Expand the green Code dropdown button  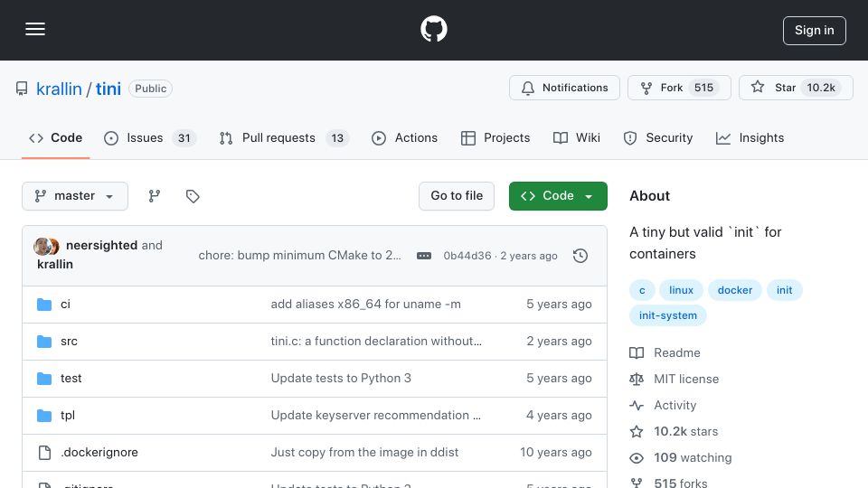pos(558,196)
